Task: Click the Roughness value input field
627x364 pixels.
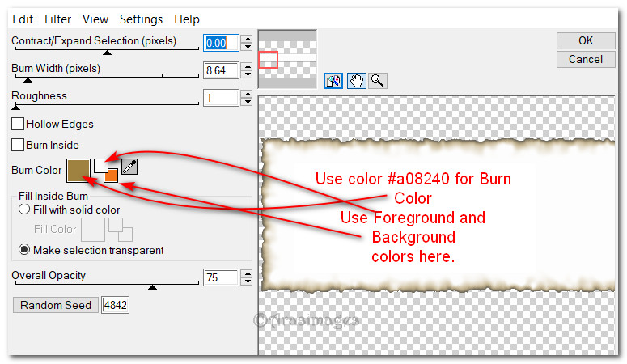Action: [x=220, y=98]
